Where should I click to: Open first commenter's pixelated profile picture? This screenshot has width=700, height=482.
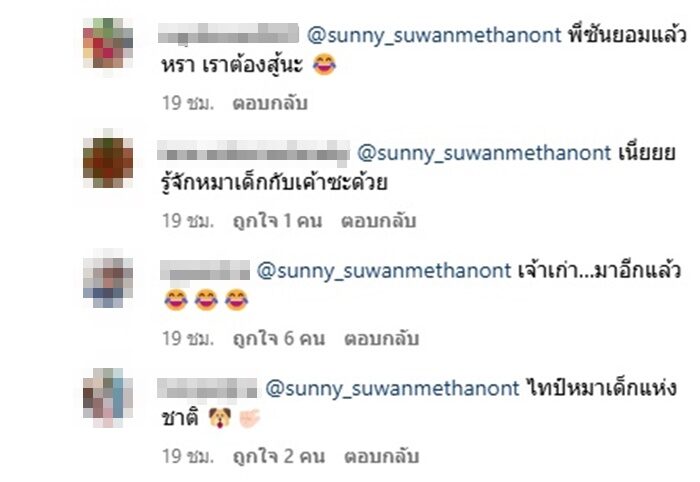pos(108,43)
